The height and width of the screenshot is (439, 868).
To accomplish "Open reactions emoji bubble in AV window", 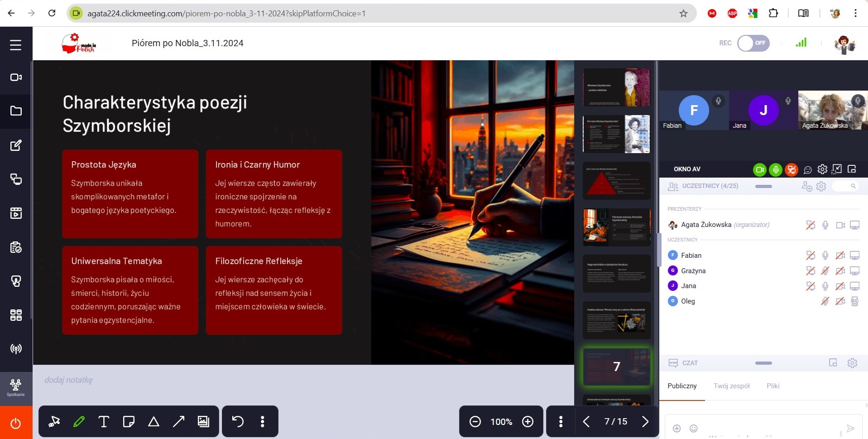I will (808, 170).
